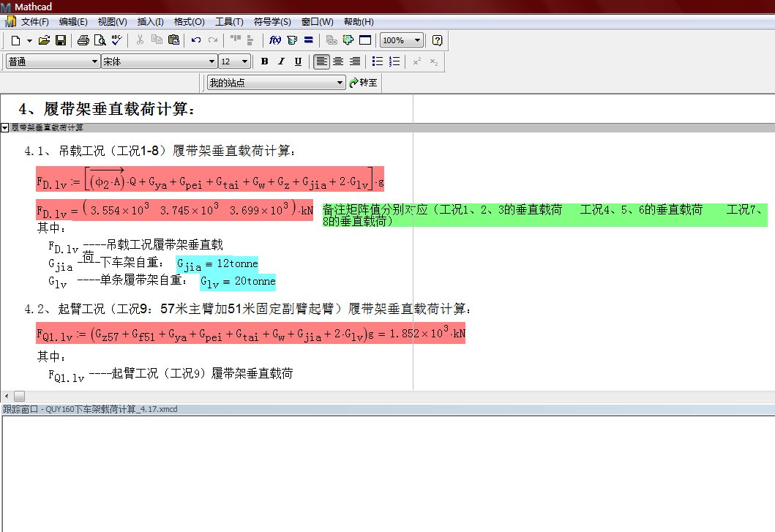Open a file with the folder icon
Image resolution: width=775 pixels, height=532 pixels.
coord(44,40)
